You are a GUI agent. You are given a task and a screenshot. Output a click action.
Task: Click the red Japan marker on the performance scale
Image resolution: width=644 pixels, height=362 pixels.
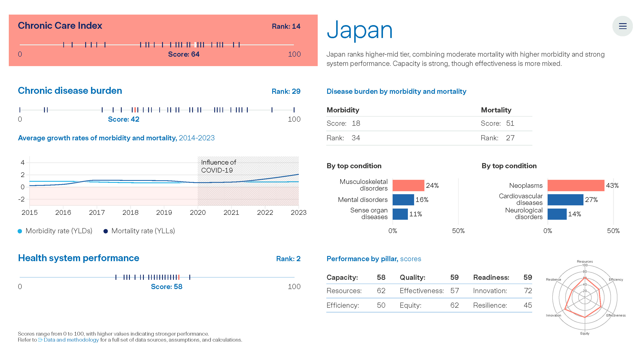(179, 277)
